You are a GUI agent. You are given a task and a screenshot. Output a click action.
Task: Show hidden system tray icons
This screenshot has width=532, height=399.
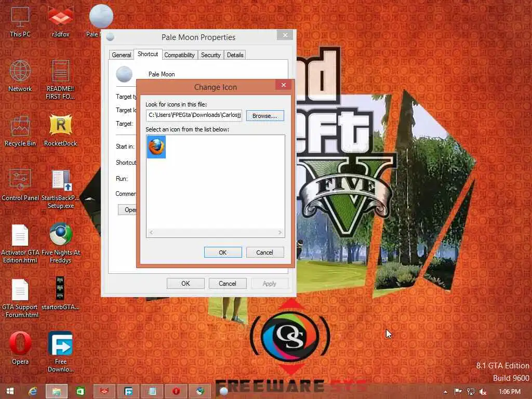click(445, 392)
